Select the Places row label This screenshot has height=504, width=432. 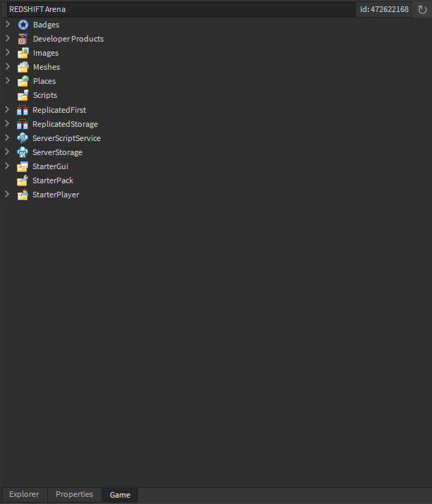(x=44, y=81)
